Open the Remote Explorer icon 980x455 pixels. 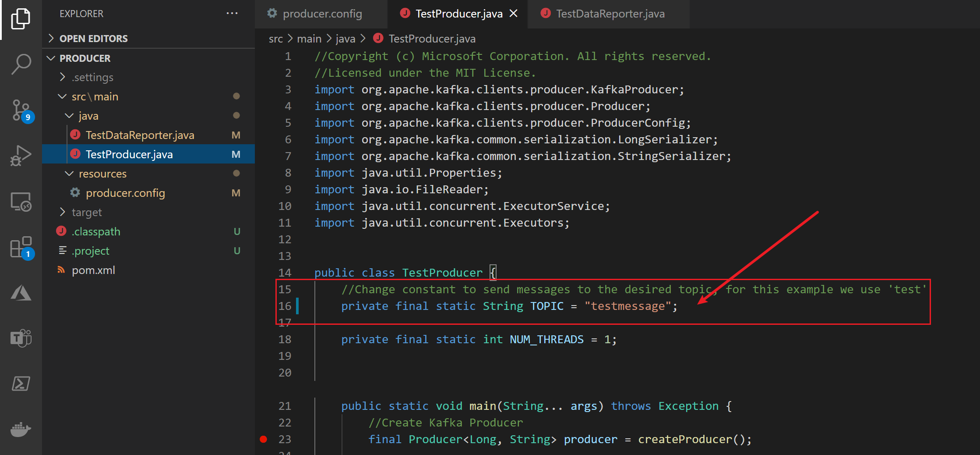pos(21,202)
